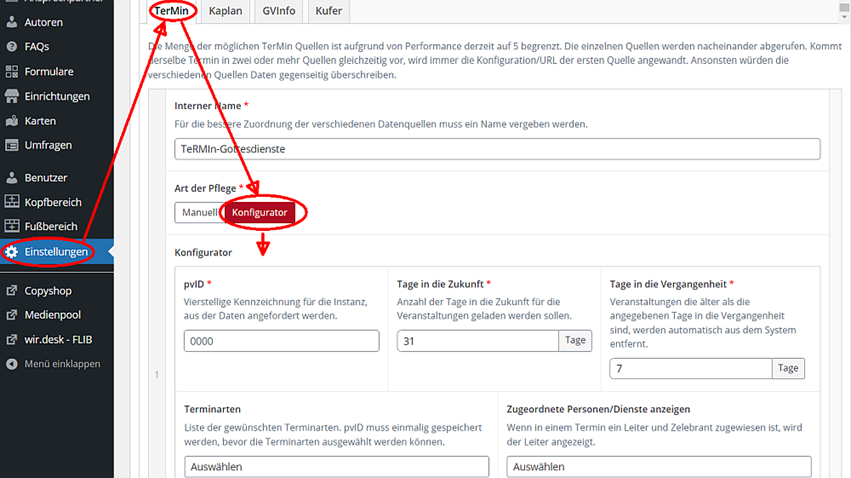This screenshot has height=478, width=851.
Task: Select Konfigurator as Art der Pflege
Action: (x=259, y=213)
